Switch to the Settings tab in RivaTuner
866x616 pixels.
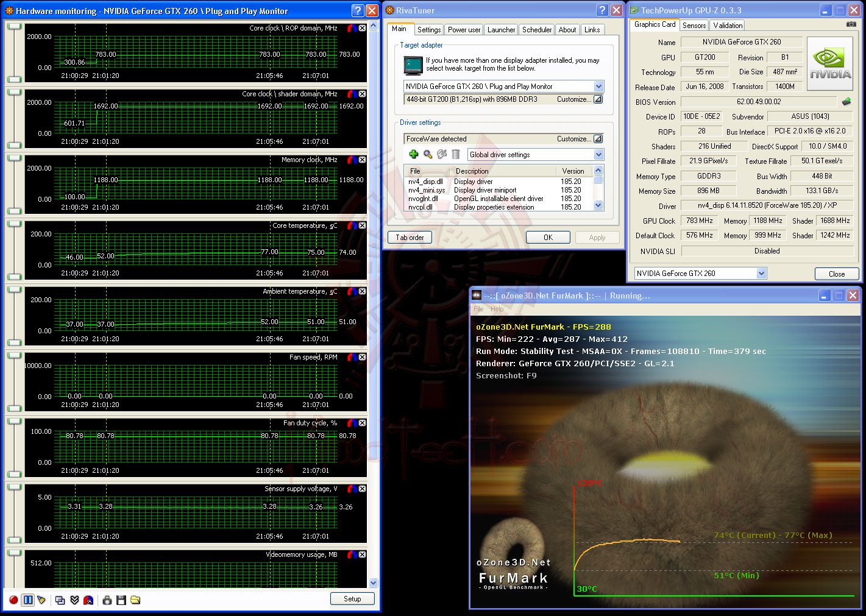(429, 30)
